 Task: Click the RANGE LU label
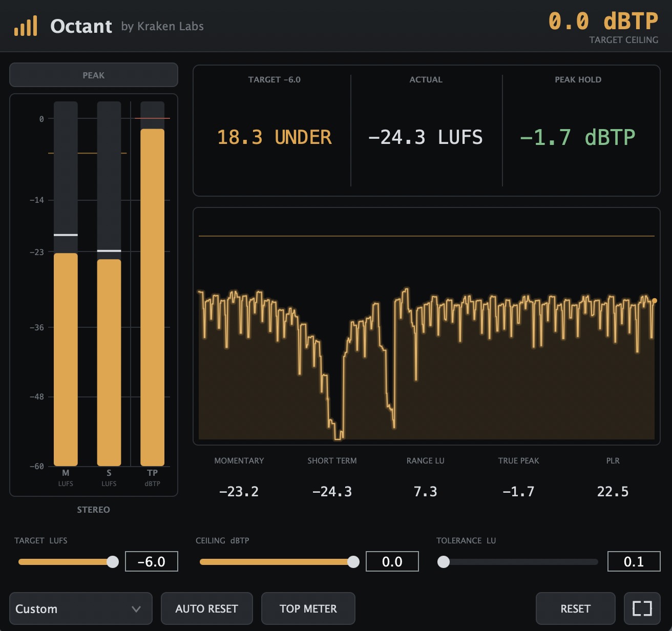click(426, 460)
